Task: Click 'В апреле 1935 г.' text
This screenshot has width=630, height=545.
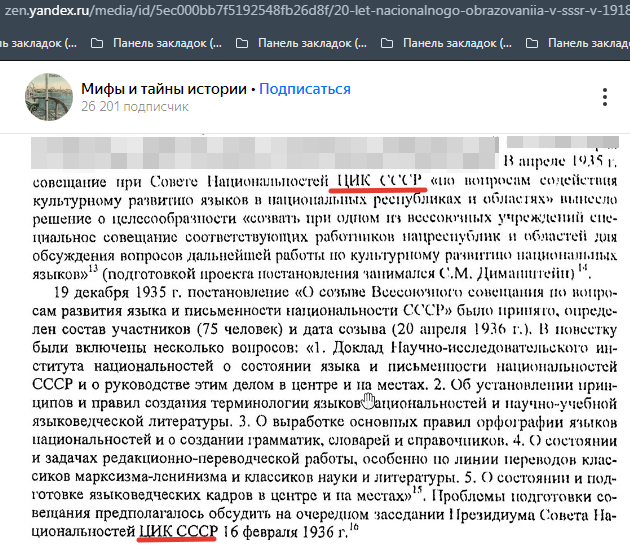Action: [560, 161]
